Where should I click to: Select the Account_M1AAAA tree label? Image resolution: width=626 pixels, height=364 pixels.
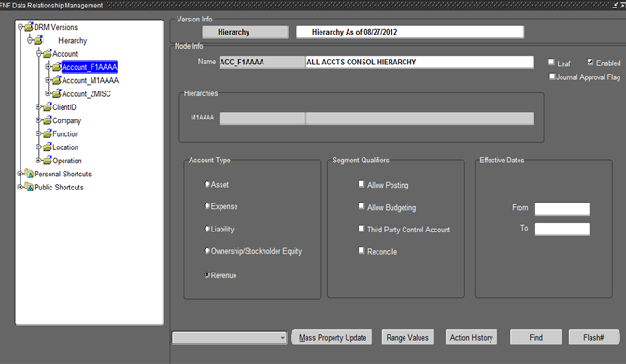pos(91,80)
